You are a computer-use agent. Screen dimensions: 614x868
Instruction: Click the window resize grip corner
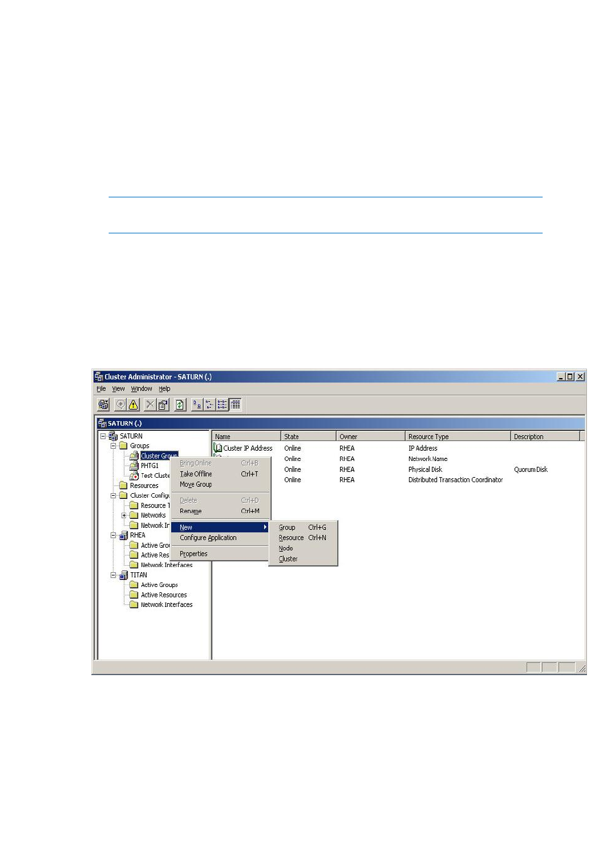tap(582, 669)
